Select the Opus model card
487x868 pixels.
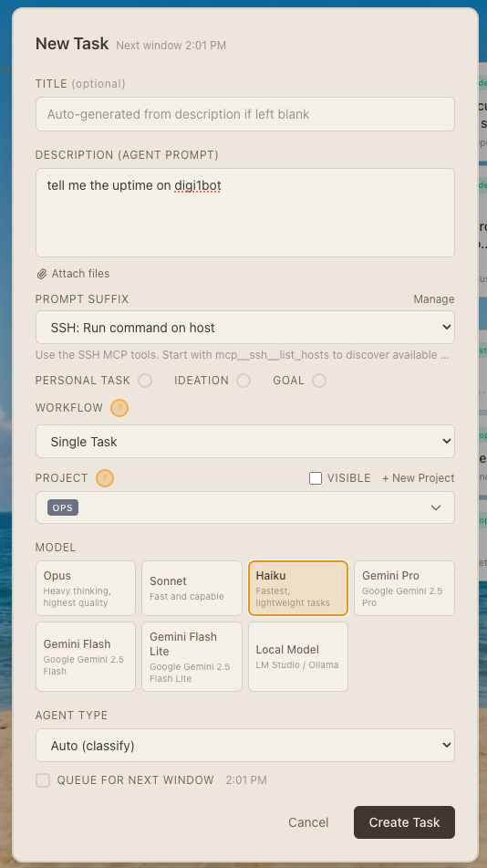click(86, 588)
